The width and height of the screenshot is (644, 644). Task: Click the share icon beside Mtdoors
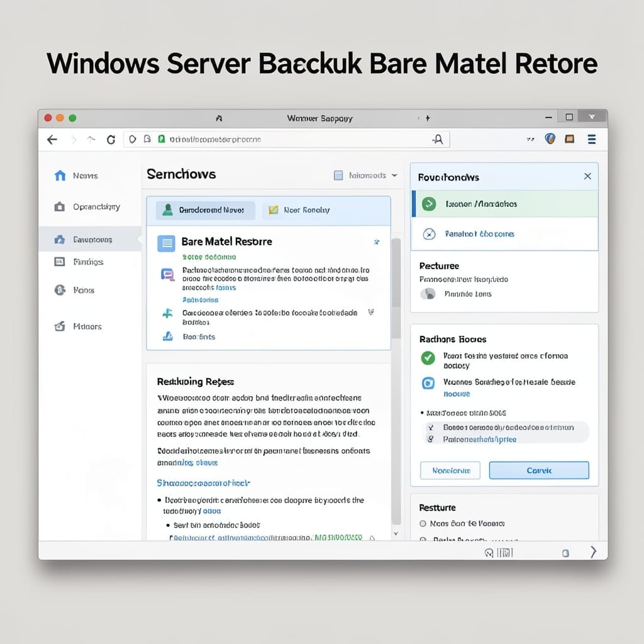60,326
